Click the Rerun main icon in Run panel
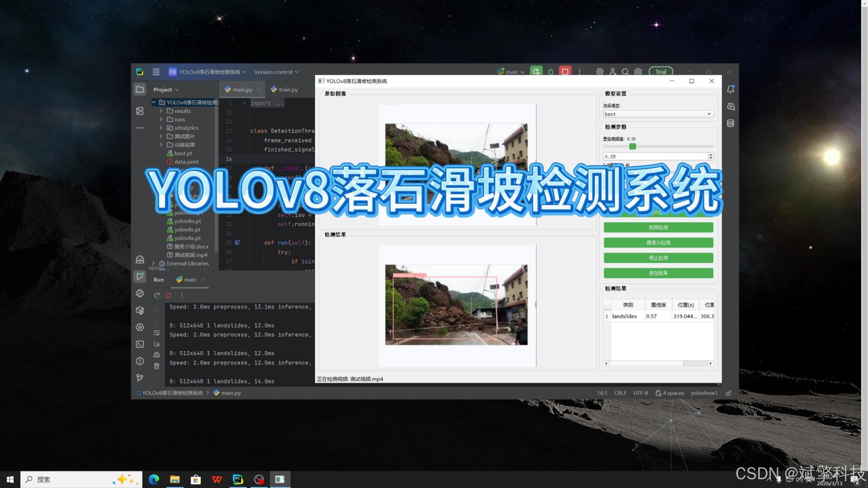This screenshot has height=488, width=868. click(157, 295)
